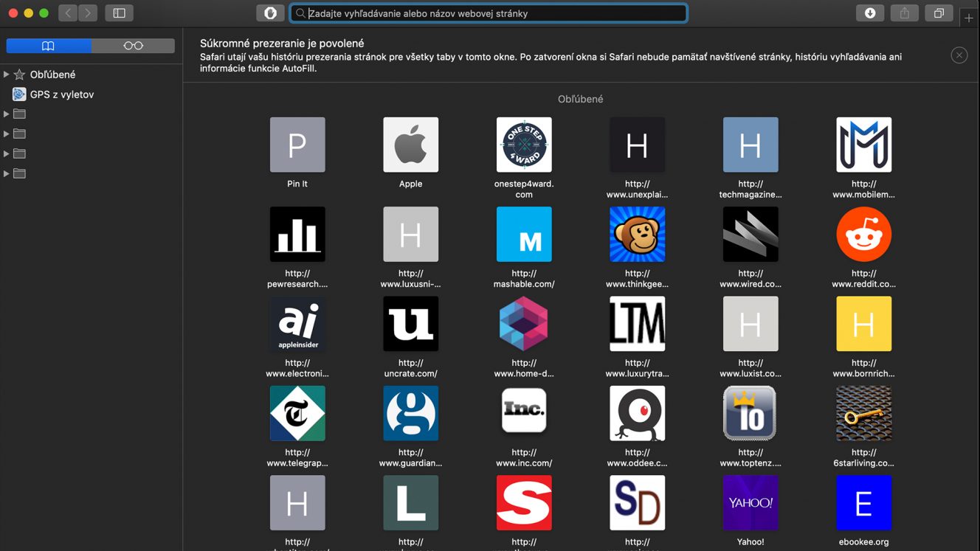Add a new tab with the plus button
The height and width of the screenshot is (551, 980).
point(969,18)
